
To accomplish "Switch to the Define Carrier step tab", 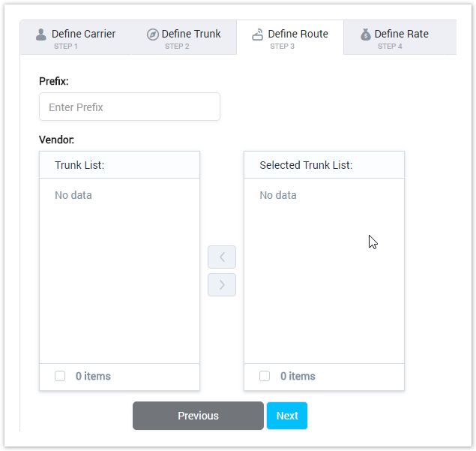I will point(76,38).
